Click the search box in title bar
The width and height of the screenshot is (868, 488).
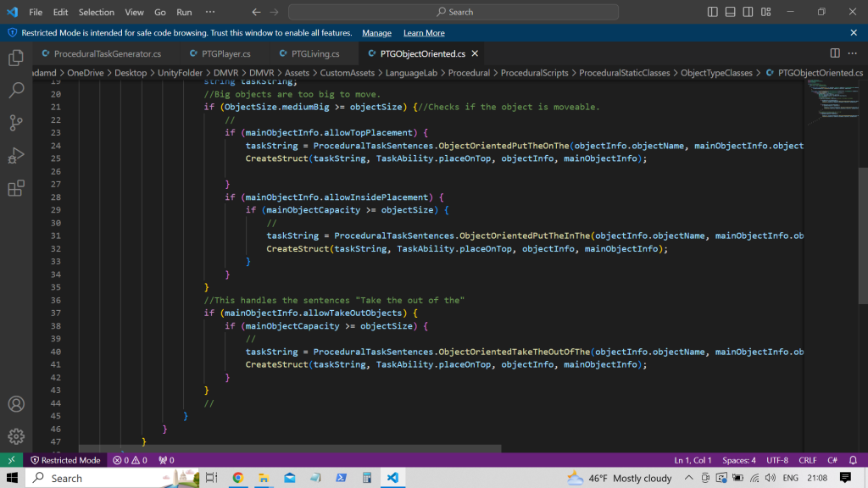coord(453,12)
